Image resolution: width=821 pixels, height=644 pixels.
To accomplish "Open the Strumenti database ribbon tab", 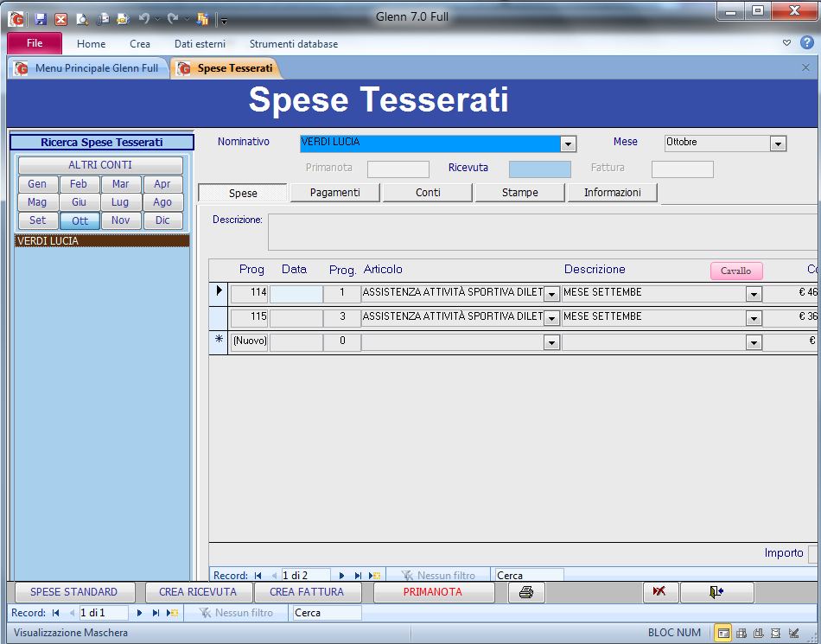I will [x=294, y=44].
